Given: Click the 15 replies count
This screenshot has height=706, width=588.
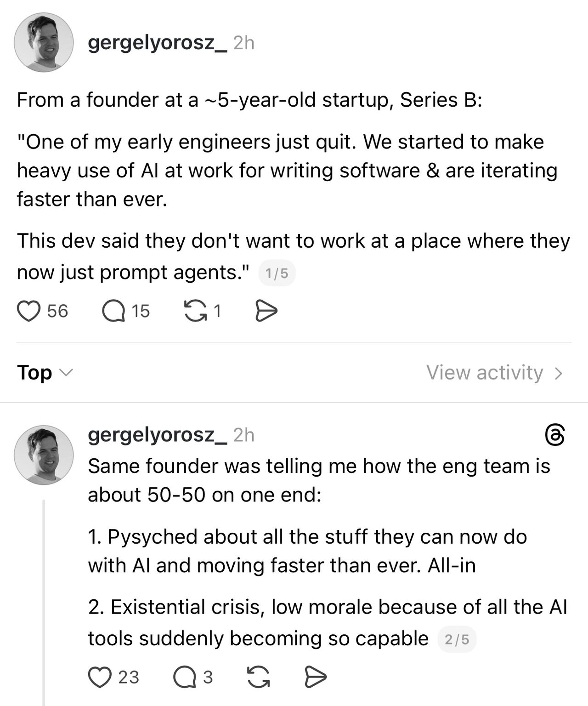Looking at the screenshot, I should (141, 311).
